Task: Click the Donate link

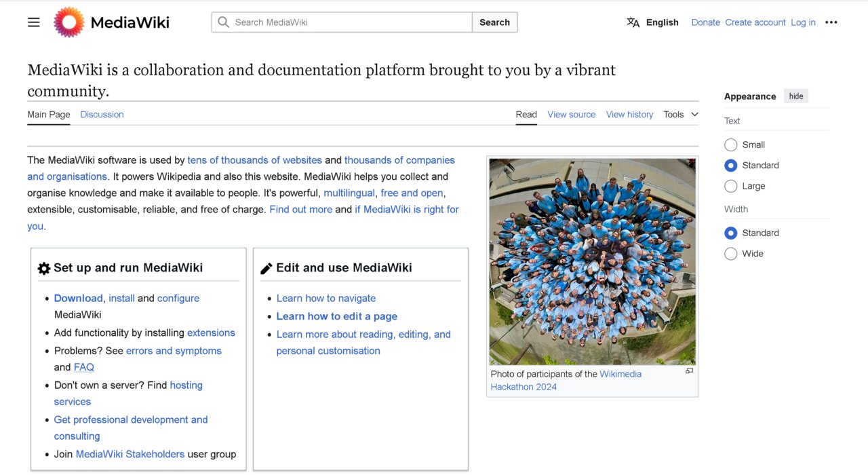Action: pos(705,22)
